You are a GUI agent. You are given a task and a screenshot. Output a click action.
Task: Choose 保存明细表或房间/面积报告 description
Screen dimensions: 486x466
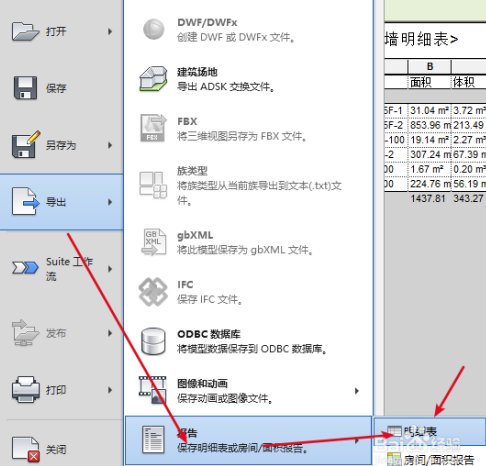pos(242,448)
